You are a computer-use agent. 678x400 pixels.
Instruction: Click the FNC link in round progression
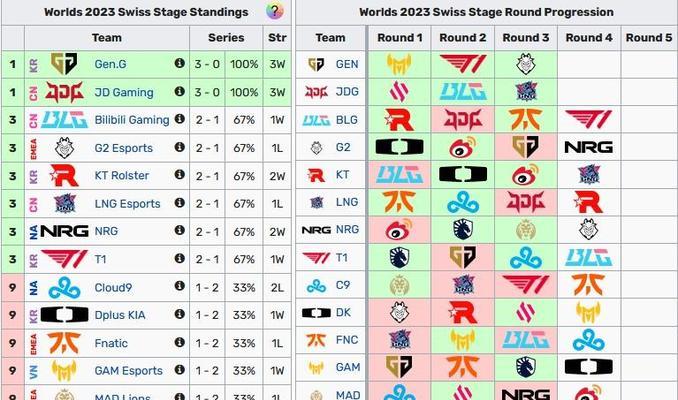click(347, 340)
